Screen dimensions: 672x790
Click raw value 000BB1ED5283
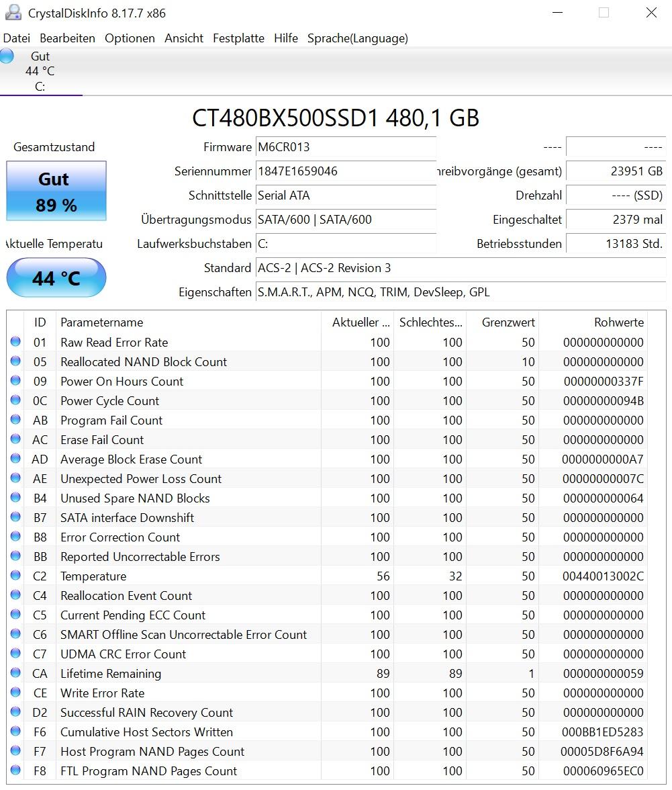click(x=603, y=732)
